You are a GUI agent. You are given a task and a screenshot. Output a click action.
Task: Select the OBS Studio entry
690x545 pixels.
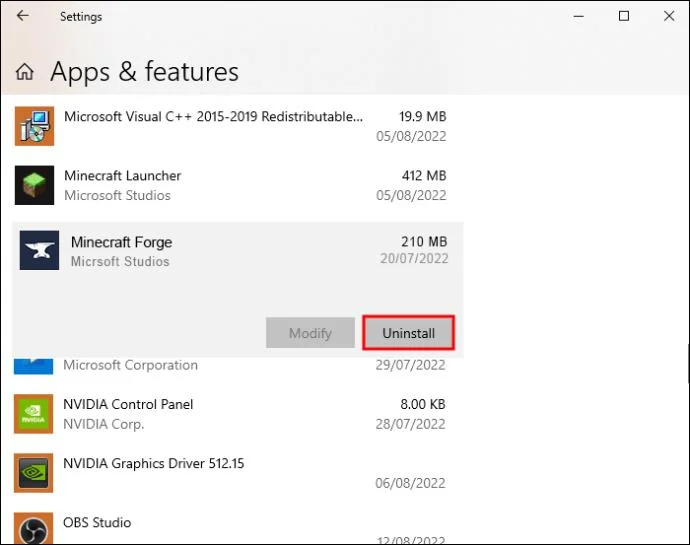click(x=97, y=523)
